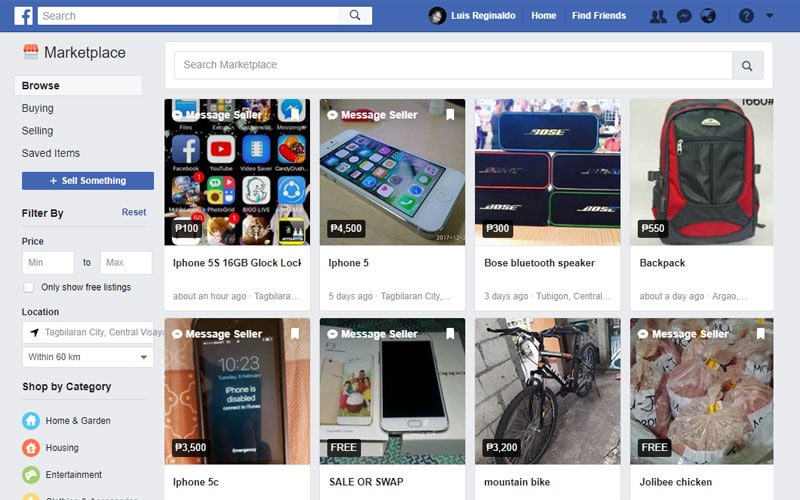Open the help question mark icon
This screenshot has width=800, height=500.
746,16
